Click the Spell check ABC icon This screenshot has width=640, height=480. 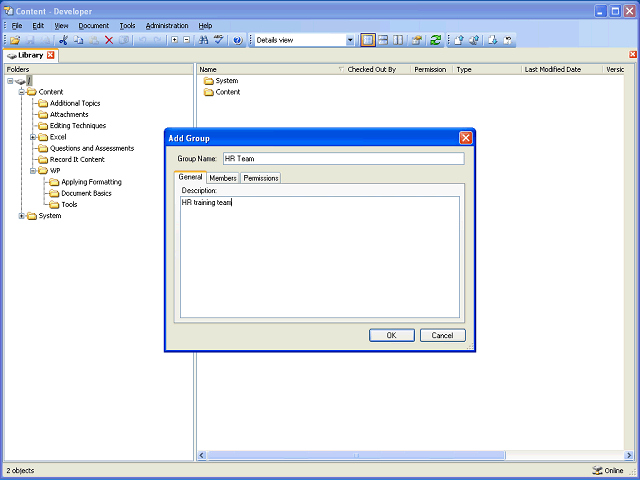click(x=218, y=40)
